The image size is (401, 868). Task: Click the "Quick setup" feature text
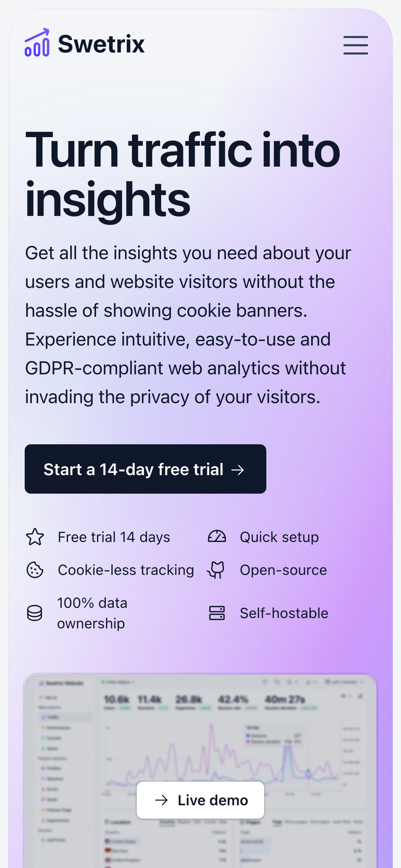(279, 537)
